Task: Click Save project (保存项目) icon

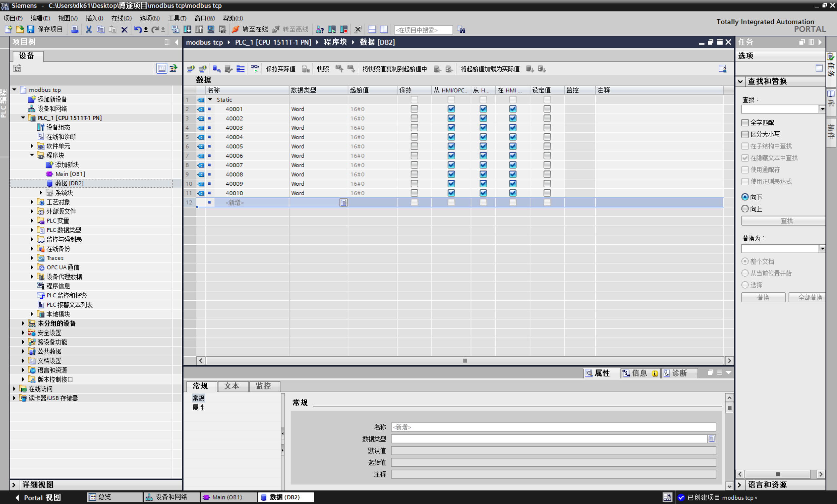Action: tap(31, 29)
